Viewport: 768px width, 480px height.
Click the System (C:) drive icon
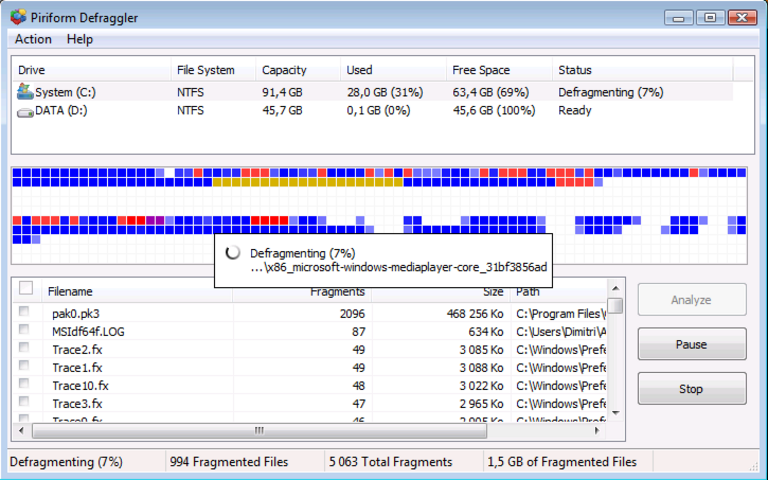coord(25,91)
